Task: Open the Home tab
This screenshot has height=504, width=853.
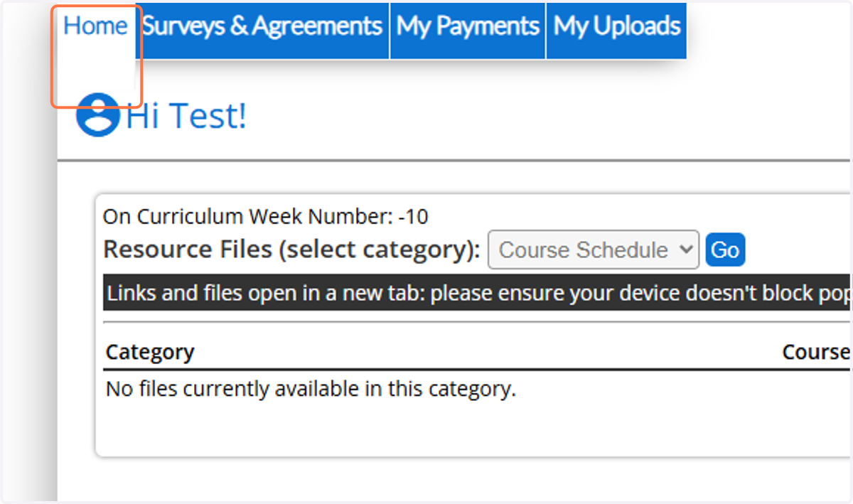Action: 95,26
